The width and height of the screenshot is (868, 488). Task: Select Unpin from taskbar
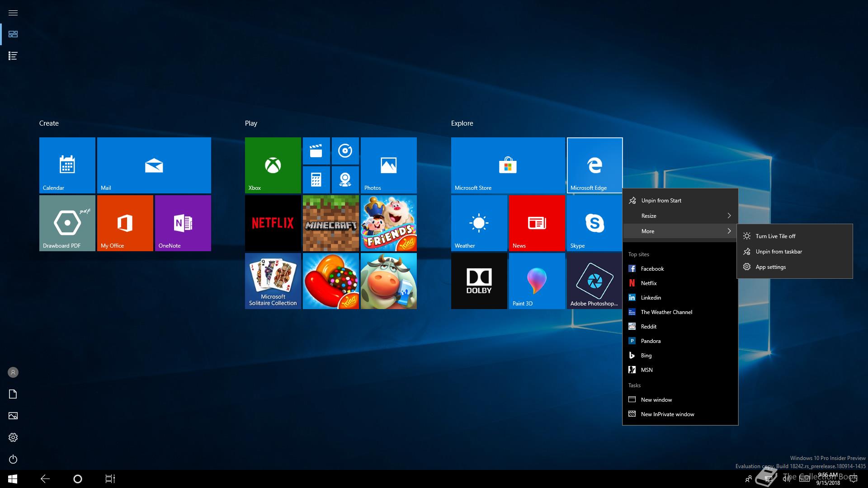(x=778, y=252)
